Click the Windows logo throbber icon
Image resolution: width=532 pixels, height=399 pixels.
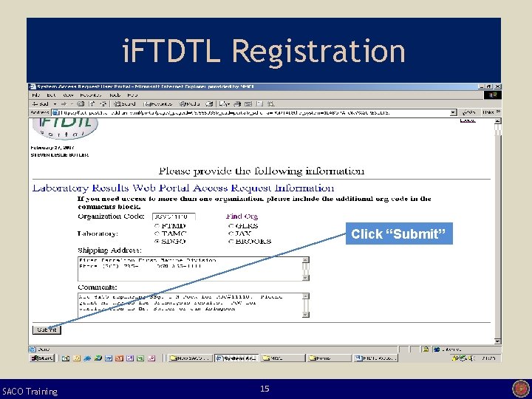coord(493,95)
